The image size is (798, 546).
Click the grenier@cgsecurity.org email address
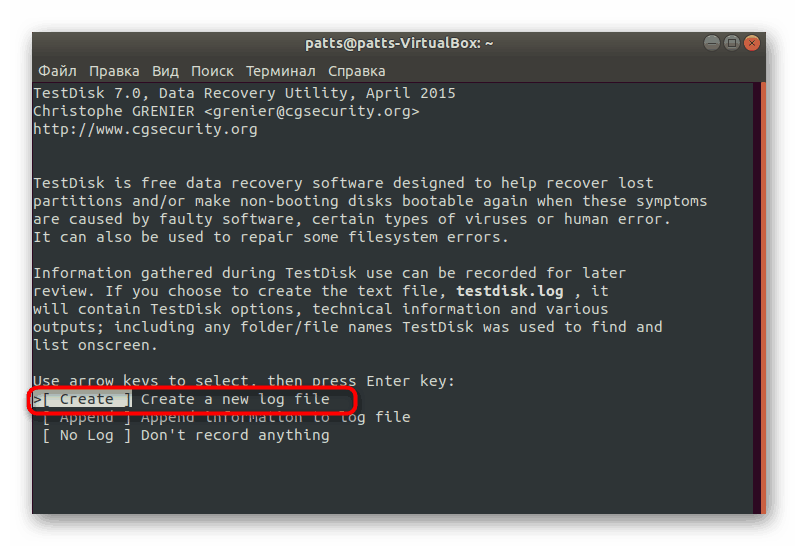311,111
